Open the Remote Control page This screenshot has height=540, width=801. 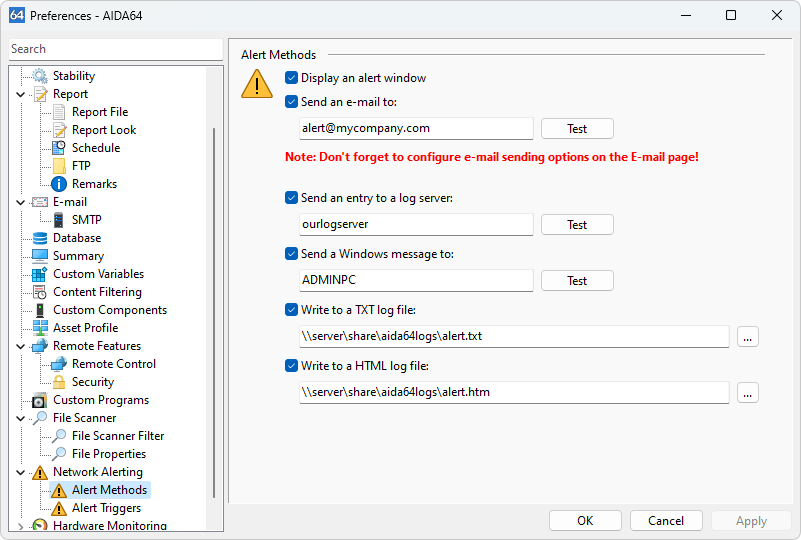(114, 364)
